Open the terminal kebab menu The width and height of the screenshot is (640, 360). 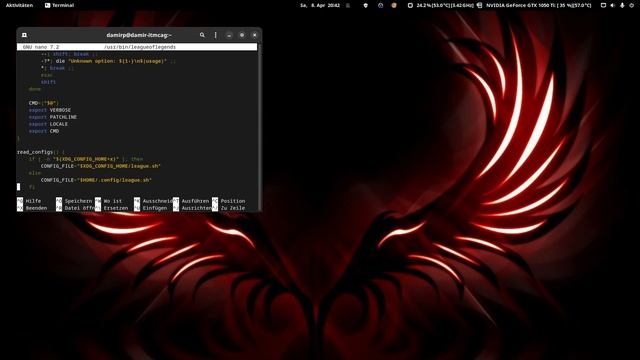(216, 35)
